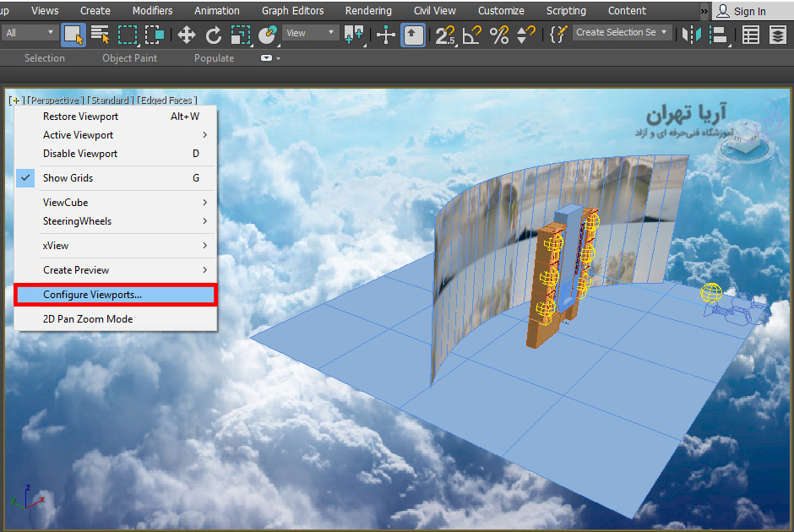This screenshot has width=794, height=532.
Task: Click the [+] viewport general label
Action: [15, 100]
